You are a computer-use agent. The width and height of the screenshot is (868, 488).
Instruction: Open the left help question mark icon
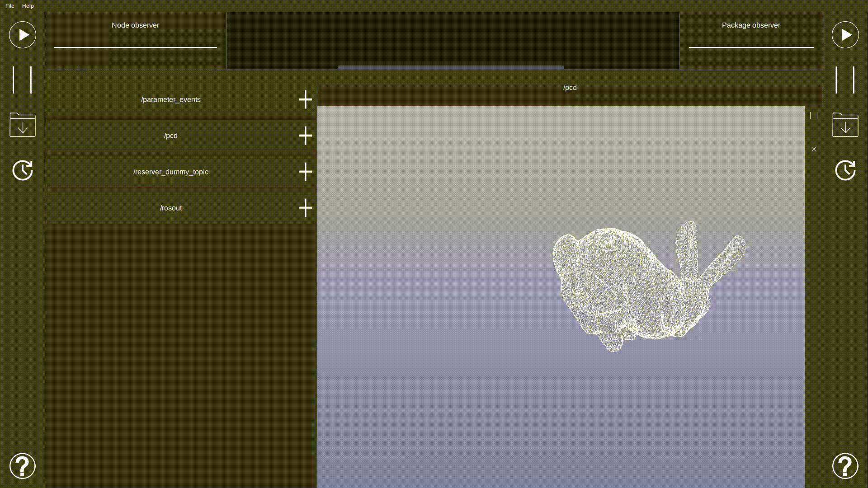click(23, 466)
